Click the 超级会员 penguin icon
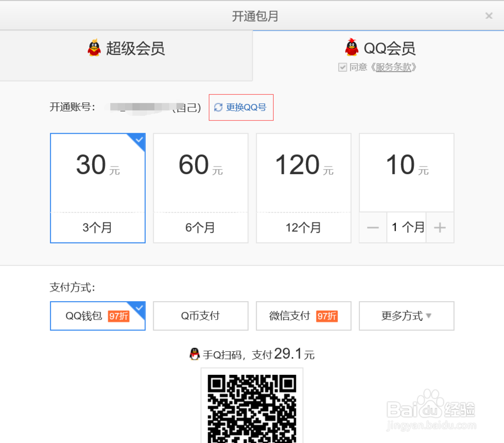 [x=94, y=48]
